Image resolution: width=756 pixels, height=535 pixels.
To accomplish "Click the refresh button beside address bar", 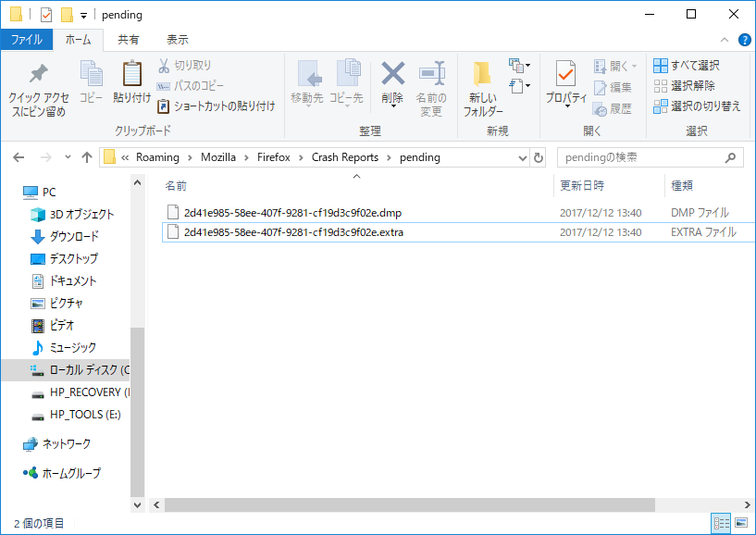I will [539, 157].
